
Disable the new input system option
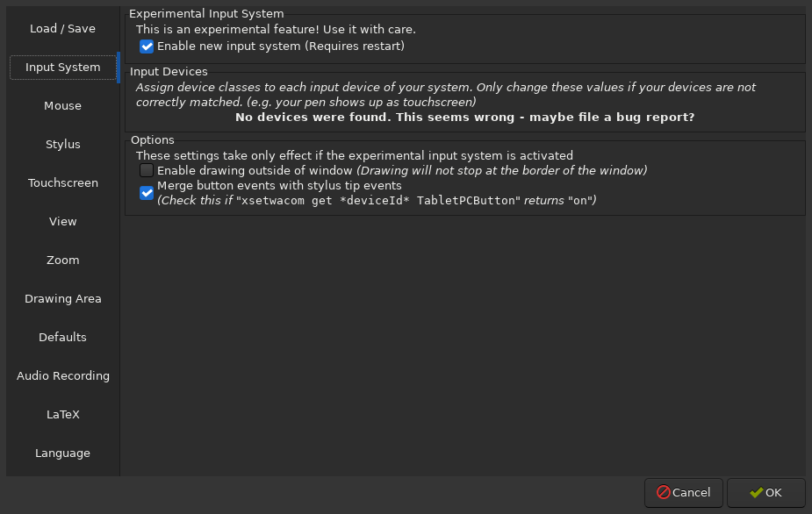point(147,46)
